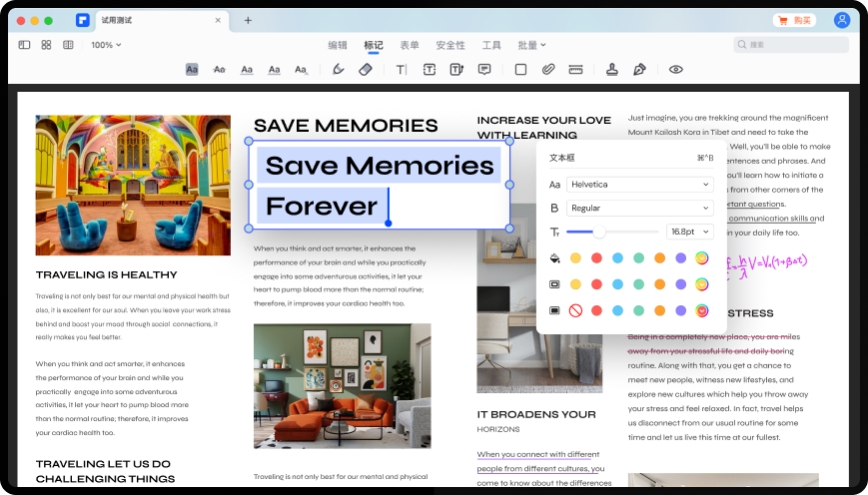Click the strikethrough text tool

[220, 70]
